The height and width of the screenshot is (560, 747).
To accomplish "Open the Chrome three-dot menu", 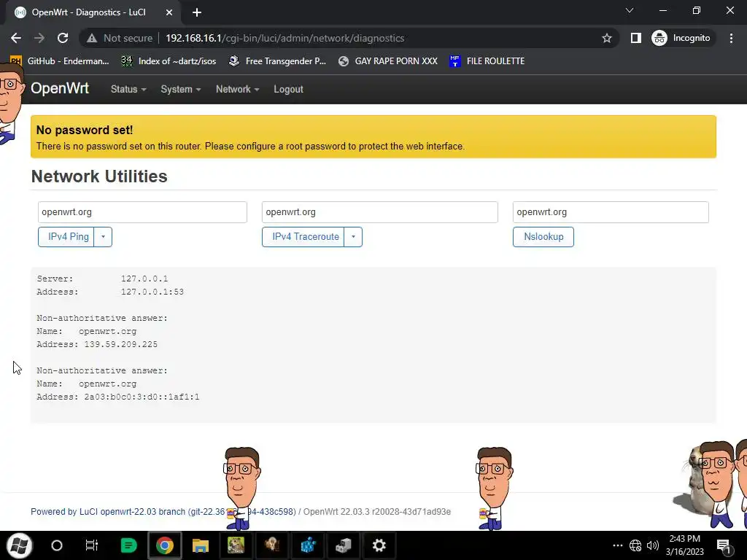I will tap(731, 38).
